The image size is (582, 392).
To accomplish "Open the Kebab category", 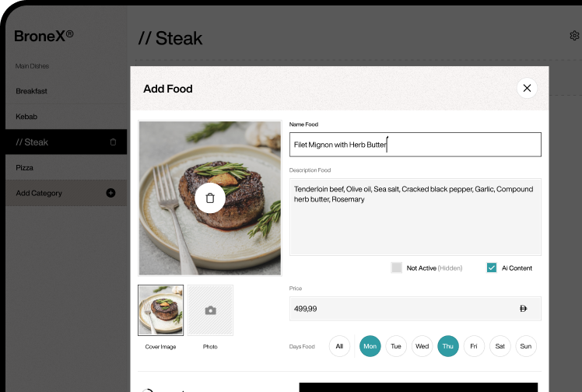I will point(26,117).
